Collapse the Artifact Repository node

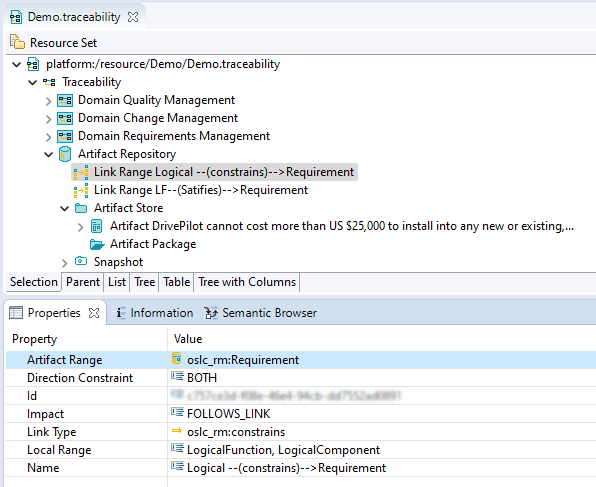(x=48, y=154)
